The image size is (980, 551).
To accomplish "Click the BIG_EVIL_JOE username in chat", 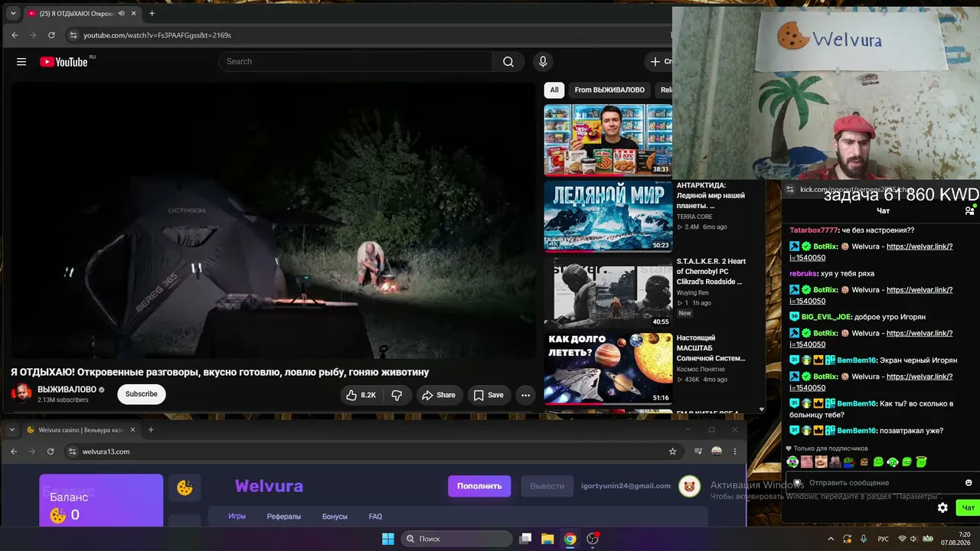I will [x=826, y=317].
